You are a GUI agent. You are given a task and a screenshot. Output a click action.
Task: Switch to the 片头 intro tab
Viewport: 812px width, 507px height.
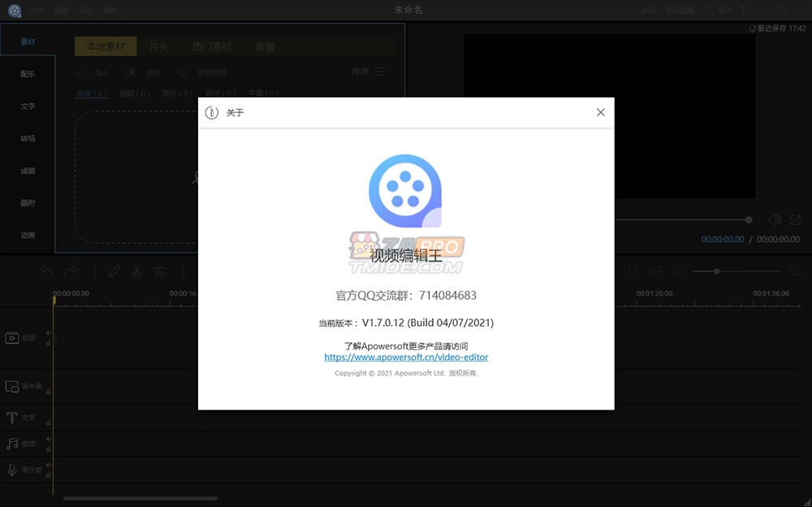point(160,46)
